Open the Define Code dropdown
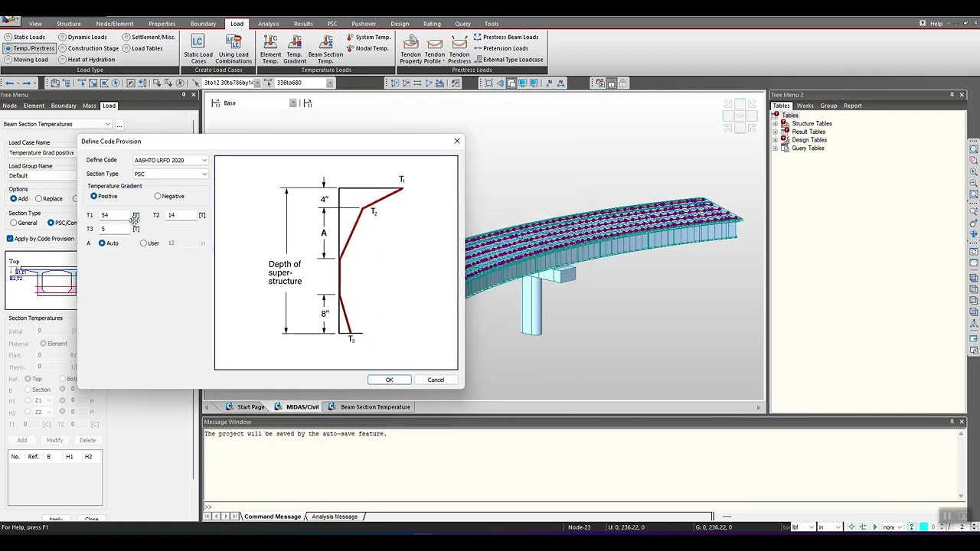Screen dimensions: 980x551 click(x=170, y=161)
